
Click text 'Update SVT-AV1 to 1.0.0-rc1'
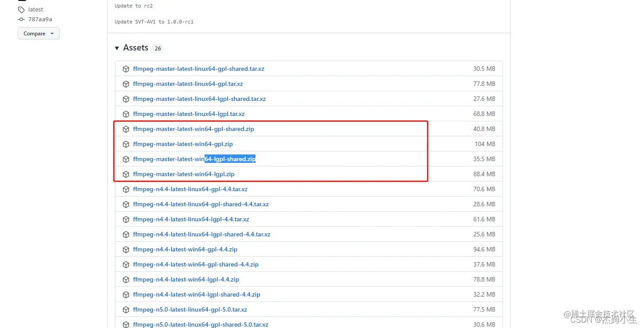coord(154,22)
